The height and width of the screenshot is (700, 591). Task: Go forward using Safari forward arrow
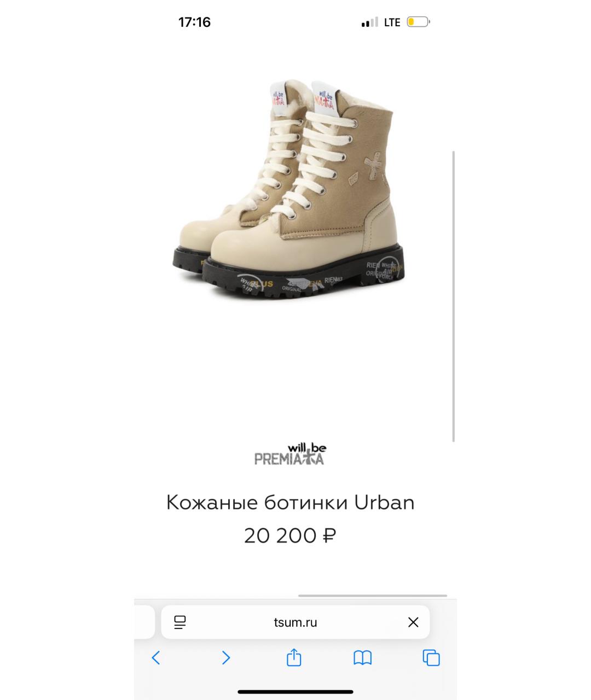pyautogui.click(x=225, y=657)
